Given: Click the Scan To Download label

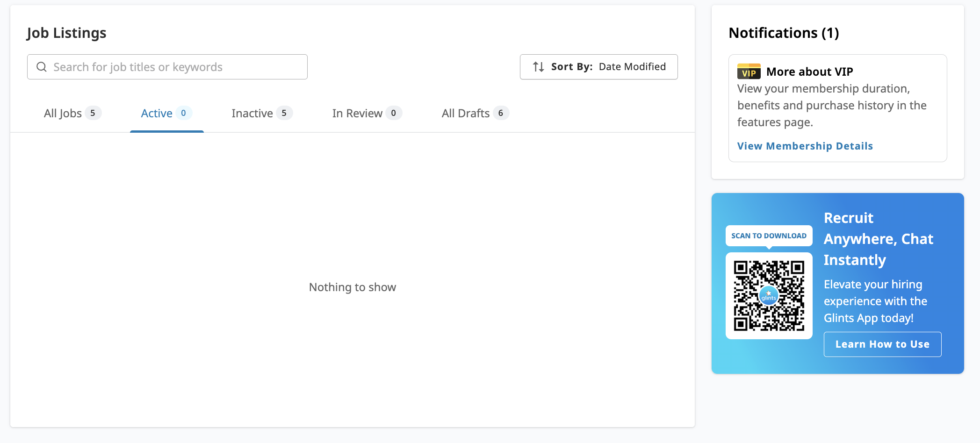Looking at the screenshot, I should point(769,236).
